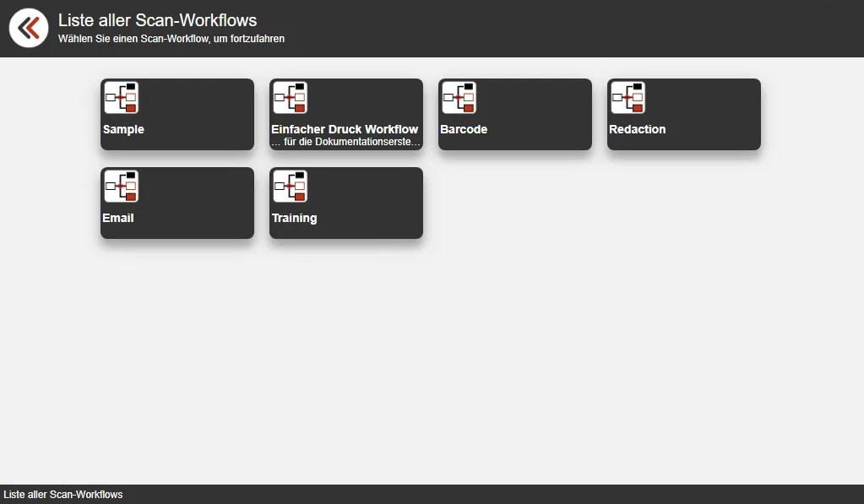Click the Einfacher Druck Workflow diagram icon
The width and height of the screenshot is (864, 504).
tap(290, 98)
